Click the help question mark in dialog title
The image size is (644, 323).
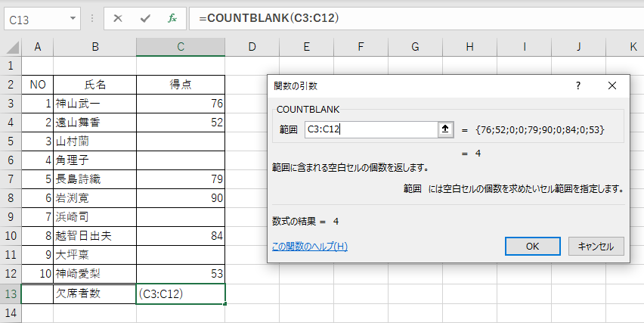pyautogui.click(x=578, y=85)
